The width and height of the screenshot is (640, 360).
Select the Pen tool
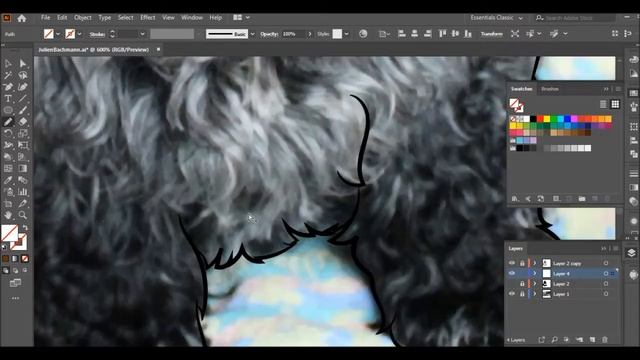[x=8, y=87]
